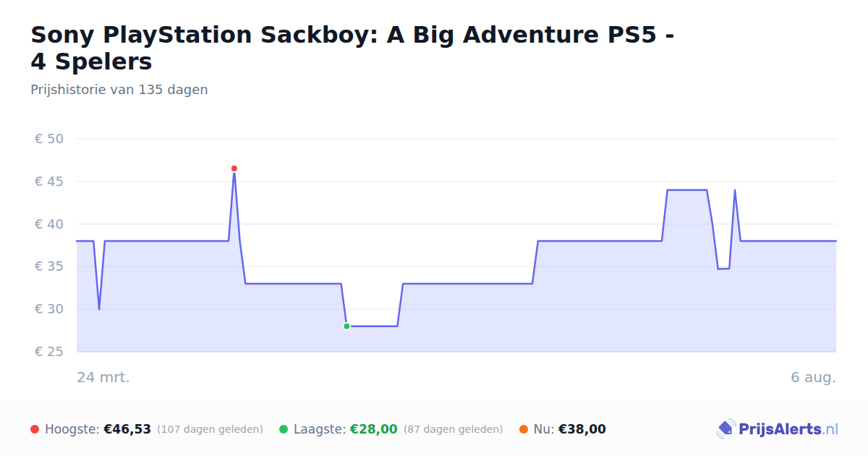Viewport: 868px width, 456px height.
Task: Click the 24 mrt. start date label
Action: coord(103,377)
